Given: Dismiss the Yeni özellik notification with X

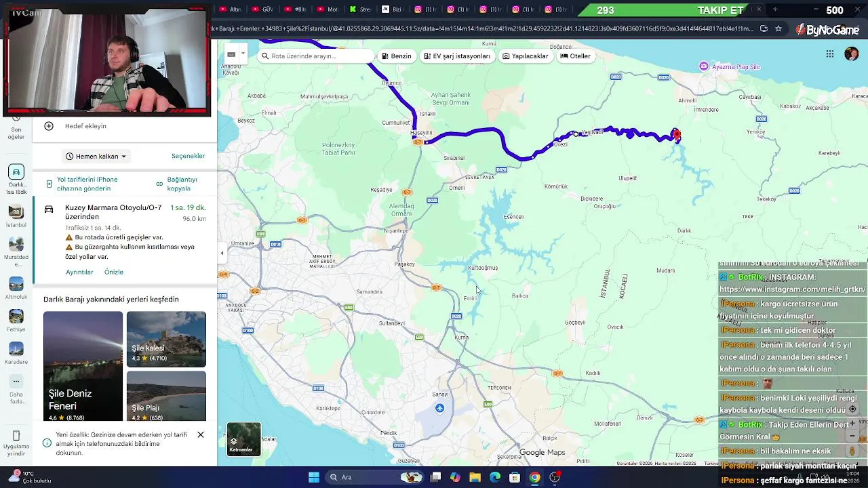Looking at the screenshot, I should [x=201, y=434].
